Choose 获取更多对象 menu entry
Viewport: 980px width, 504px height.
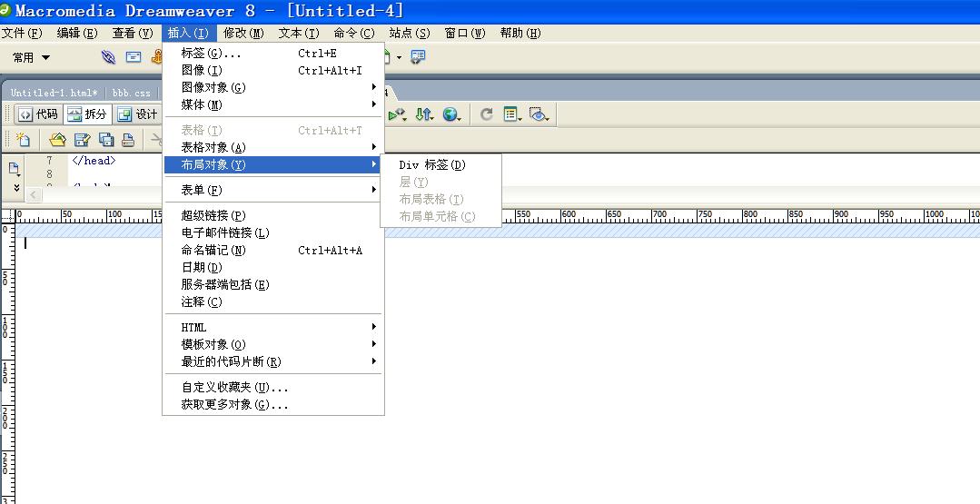273,405
